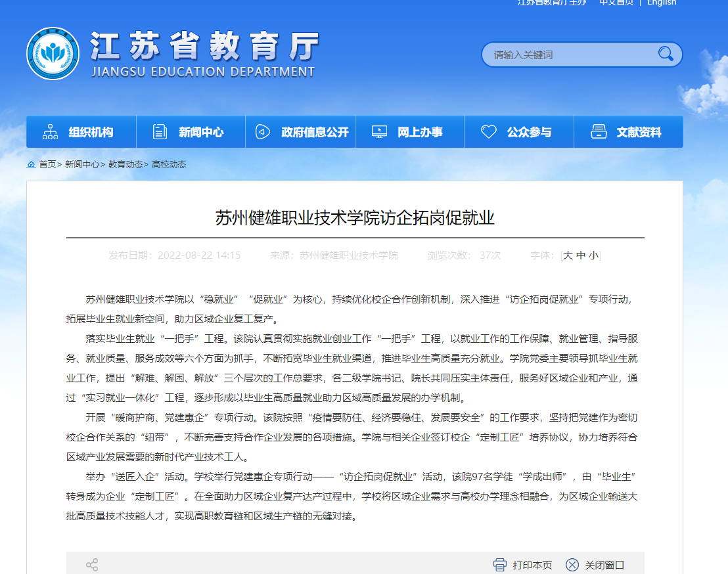The image size is (728, 574).
Task: Open the 新闻中心 menu
Action: pyautogui.click(x=200, y=132)
